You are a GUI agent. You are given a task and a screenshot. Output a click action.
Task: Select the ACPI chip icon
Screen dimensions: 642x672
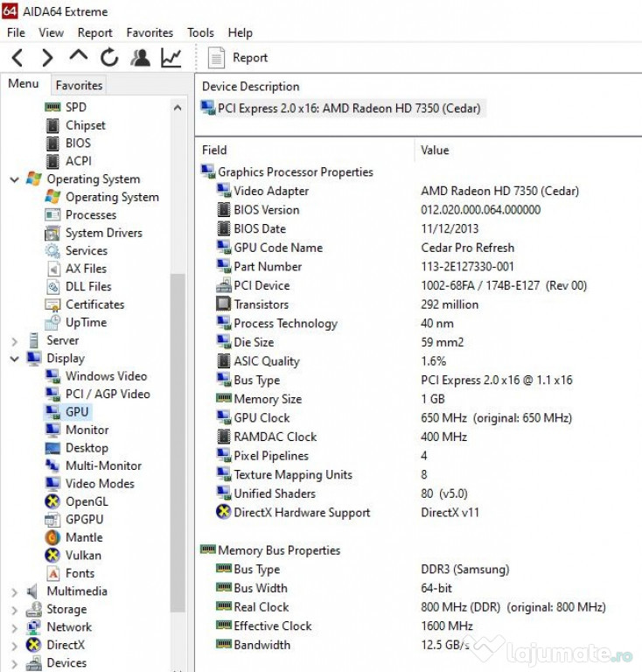[52, 161]
